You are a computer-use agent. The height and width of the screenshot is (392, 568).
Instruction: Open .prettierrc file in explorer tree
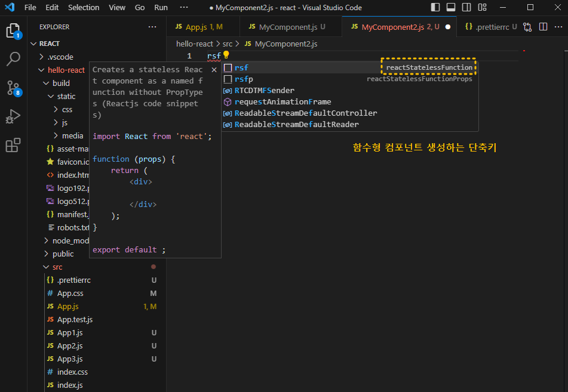pos(98,280)
